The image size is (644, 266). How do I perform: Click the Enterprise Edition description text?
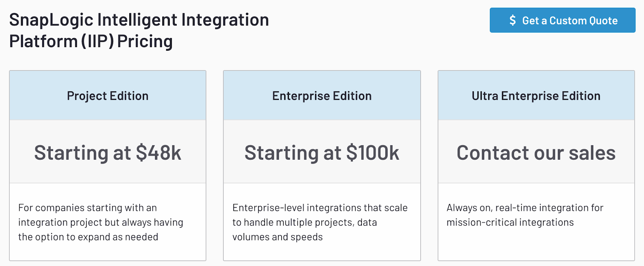click(x=320, y=222)
